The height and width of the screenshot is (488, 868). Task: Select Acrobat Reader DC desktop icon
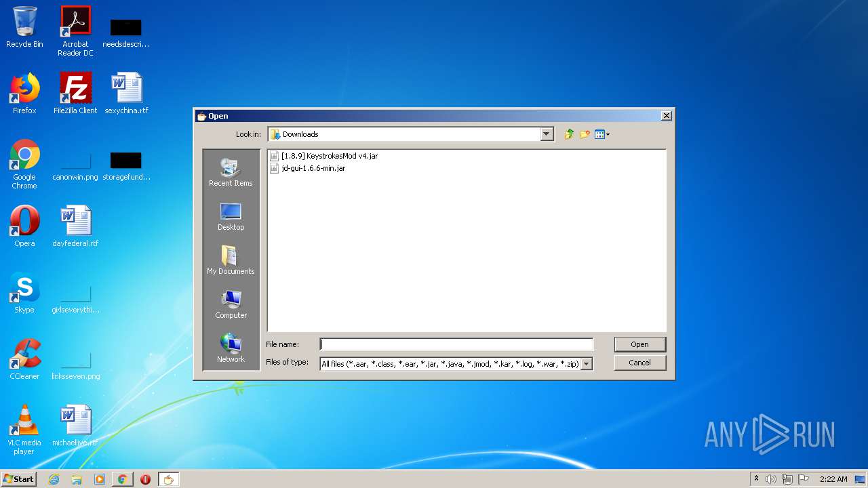75,31
